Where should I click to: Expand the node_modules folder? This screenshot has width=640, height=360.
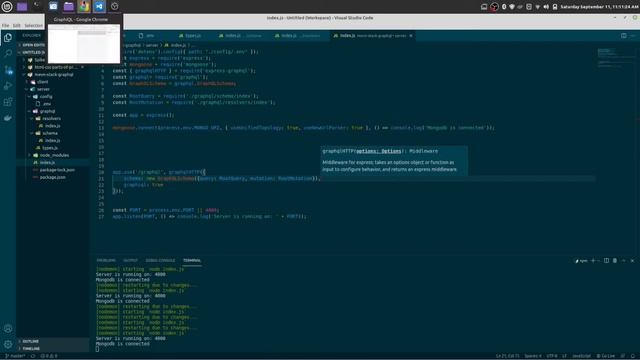pyautogui.click(x=53, y=156)
